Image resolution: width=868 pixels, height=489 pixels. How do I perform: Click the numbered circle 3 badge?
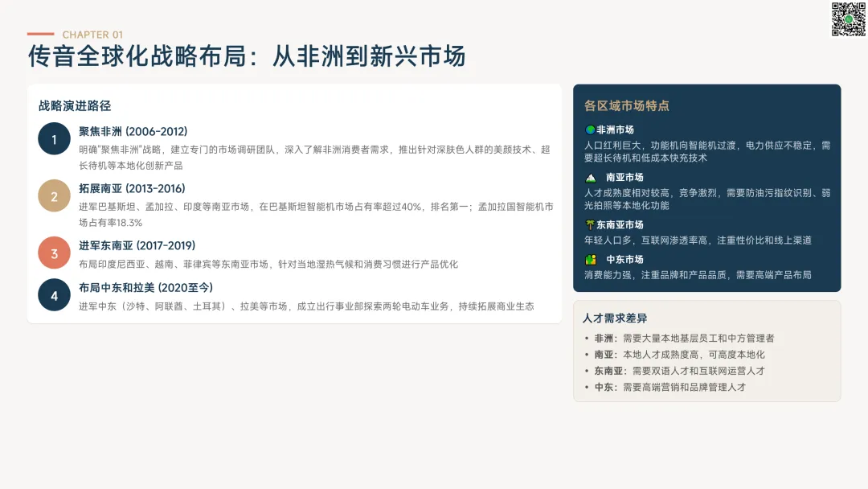(x=55, y=253)
